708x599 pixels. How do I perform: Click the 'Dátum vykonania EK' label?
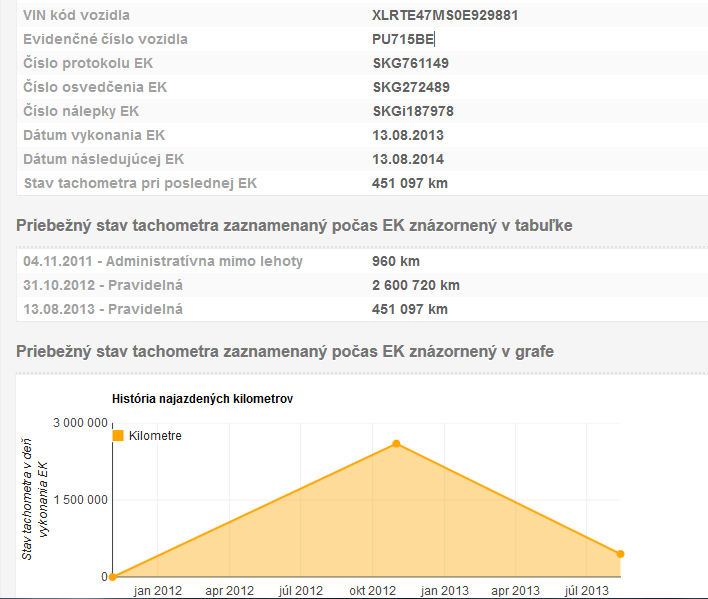tap(94, 135)
